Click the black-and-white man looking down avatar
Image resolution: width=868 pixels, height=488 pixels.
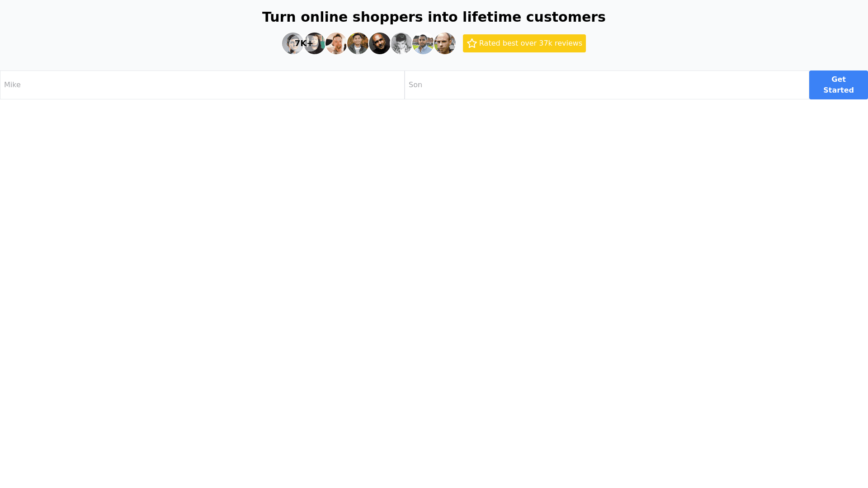point(401,43)
